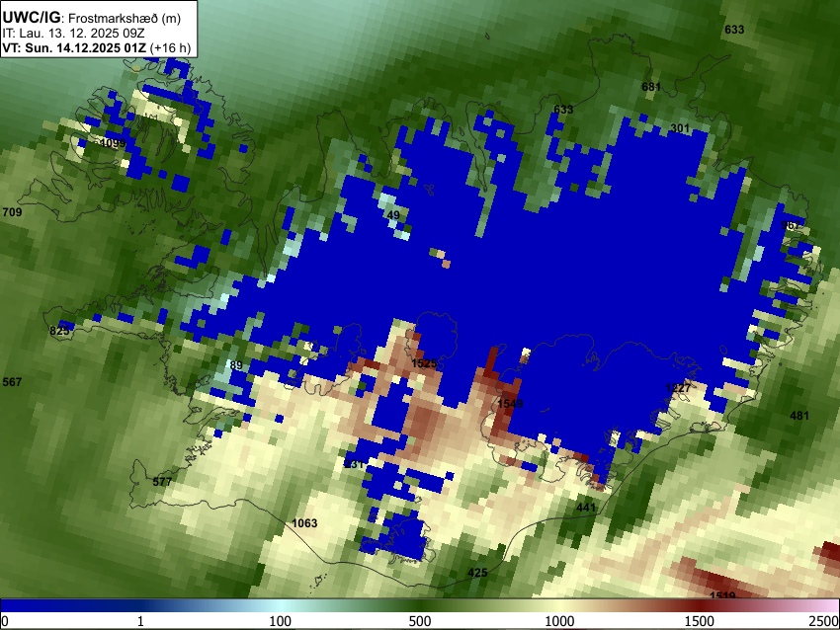Click the 301 map value
The image size is (840, 630).
point(680,128)
